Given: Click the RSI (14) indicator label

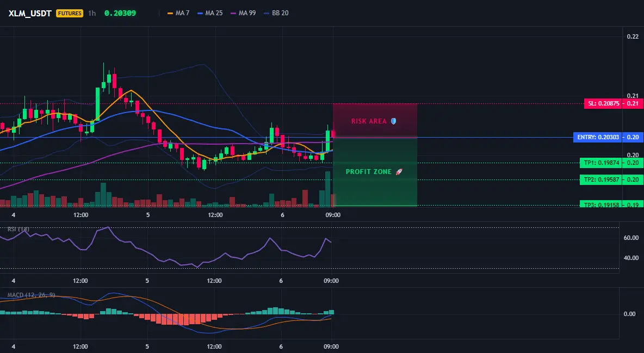Looking at the screenshot, I should (x=18, y=229).
